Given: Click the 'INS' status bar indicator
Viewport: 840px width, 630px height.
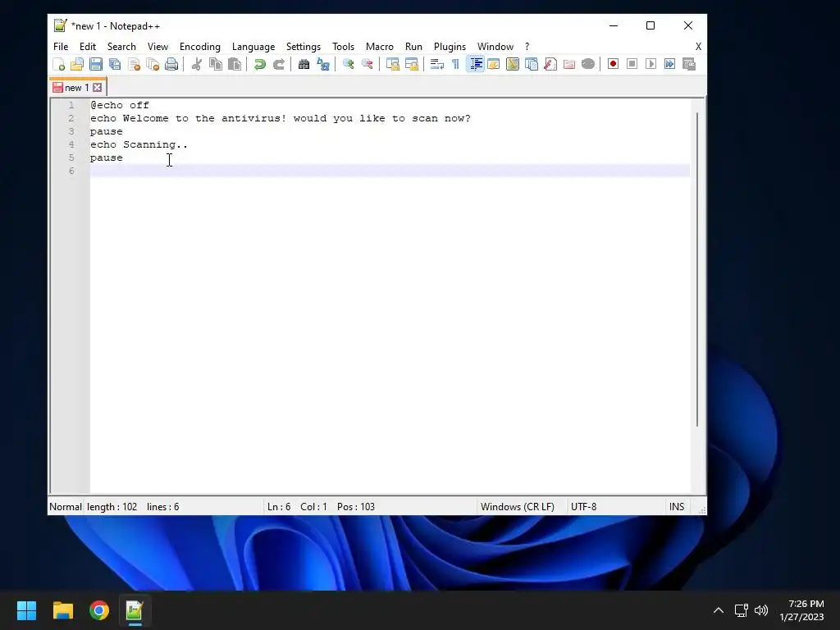Looking at the screenshot, I should point(677,507).
